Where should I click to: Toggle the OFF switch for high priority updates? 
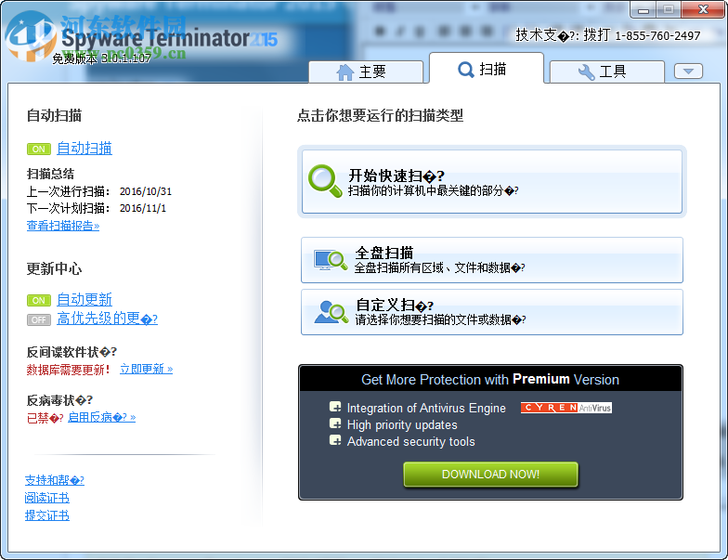click(39, 319)
